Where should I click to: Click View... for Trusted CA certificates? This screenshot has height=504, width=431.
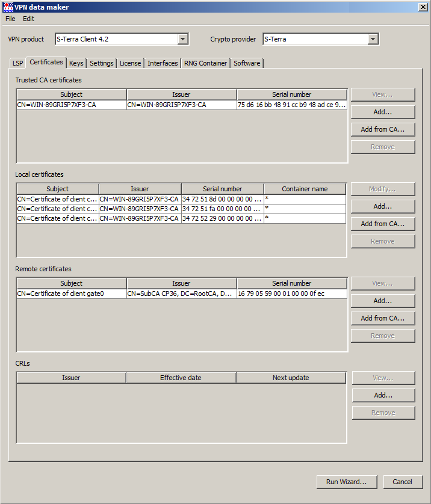(383, 94)
